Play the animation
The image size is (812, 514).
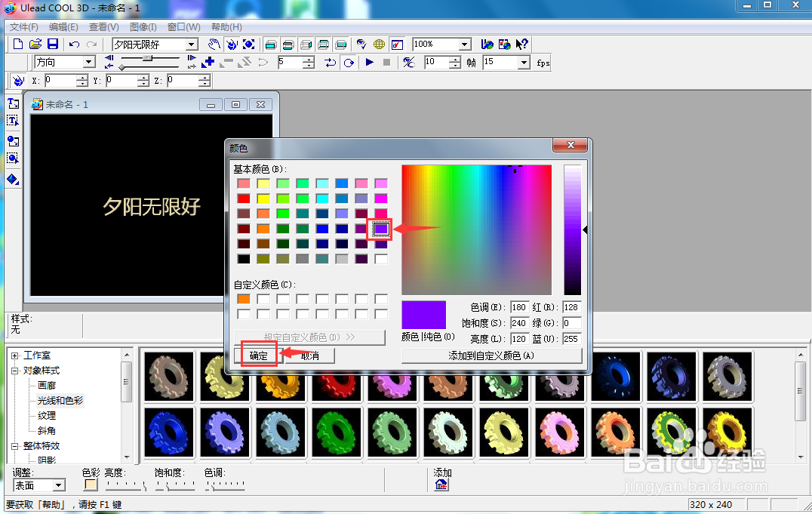[369, 62]
